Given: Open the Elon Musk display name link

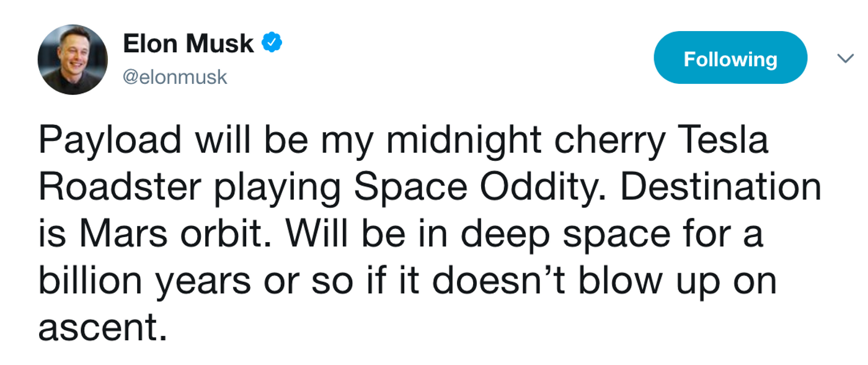Looking at the screenshot, I should tap(188, 43).
